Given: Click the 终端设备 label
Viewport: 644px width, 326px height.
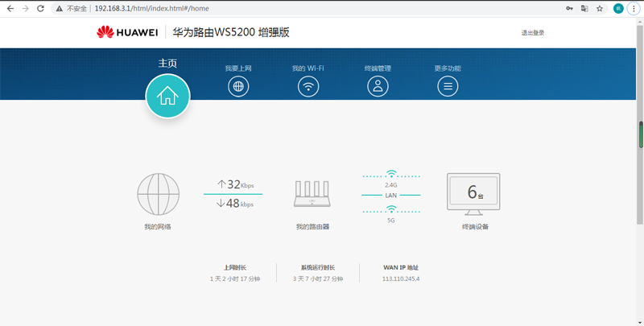Looking at the screenshot, I should point(475,227).
